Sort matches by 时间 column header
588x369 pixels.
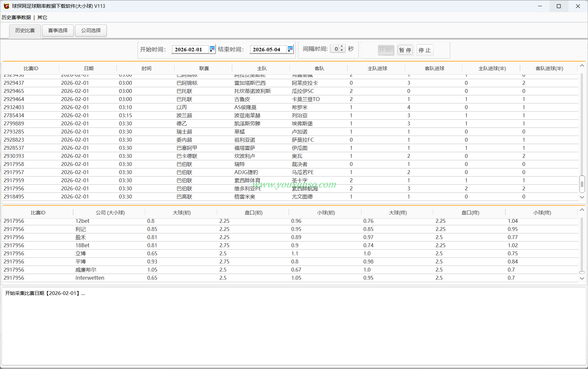coord(146,69)
